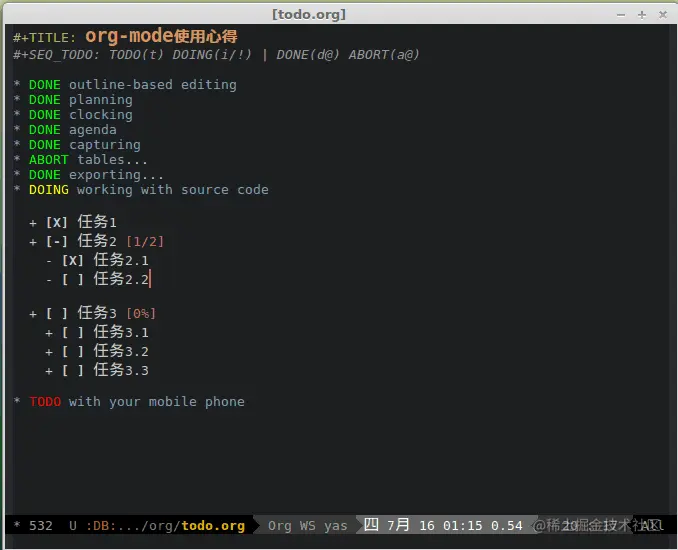Click the buffer modified asterisk in mode line

click(x=17, y=524)
